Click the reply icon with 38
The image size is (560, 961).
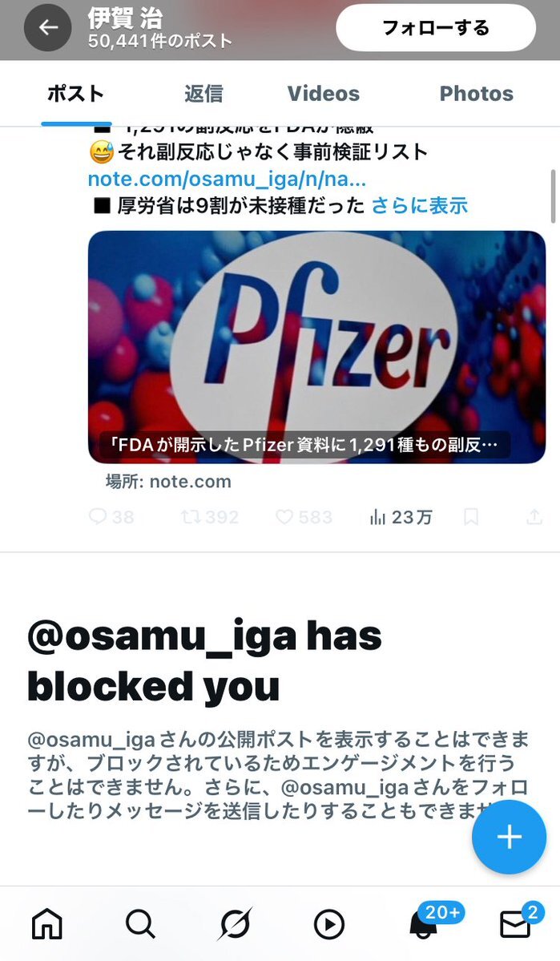pyautogui.click(x=111, y=517)
